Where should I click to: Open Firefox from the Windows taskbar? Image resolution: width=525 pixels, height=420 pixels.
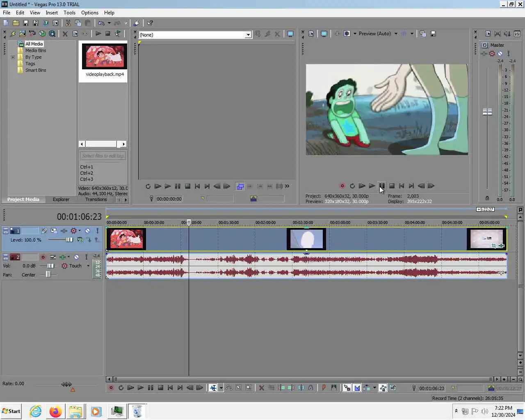(55, 411)
